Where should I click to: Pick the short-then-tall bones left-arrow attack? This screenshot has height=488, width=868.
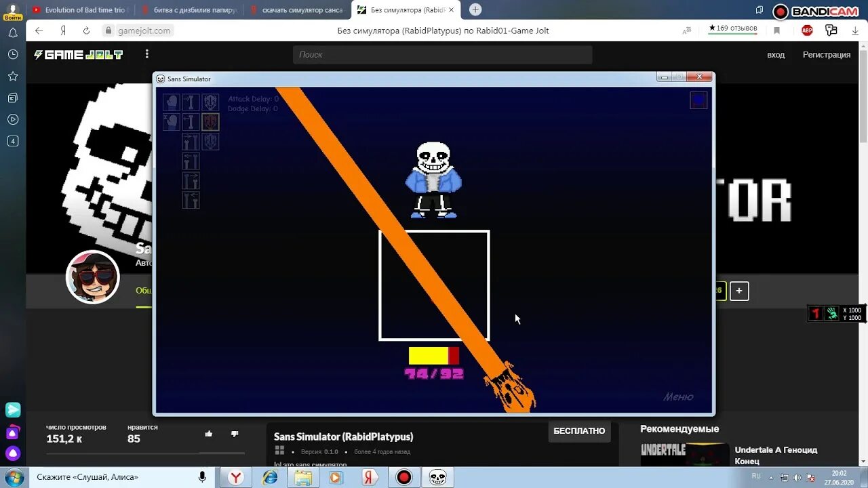point(191,161)
